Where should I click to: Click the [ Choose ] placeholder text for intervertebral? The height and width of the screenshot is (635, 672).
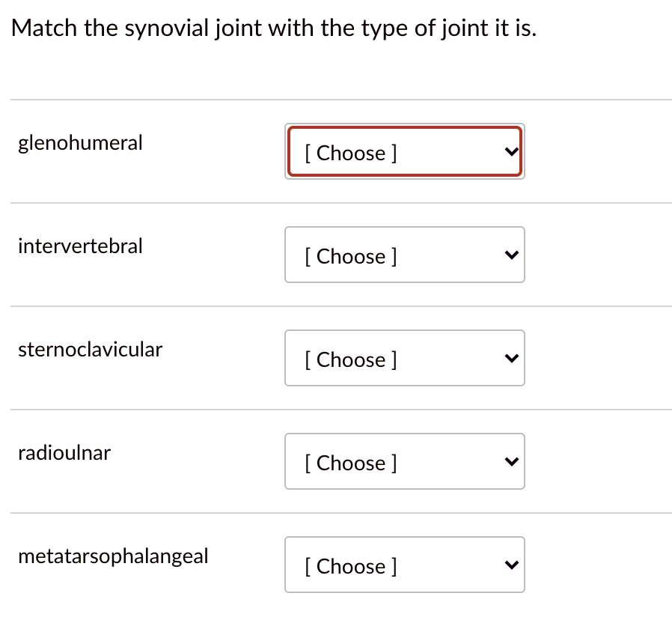click(349, 256)
